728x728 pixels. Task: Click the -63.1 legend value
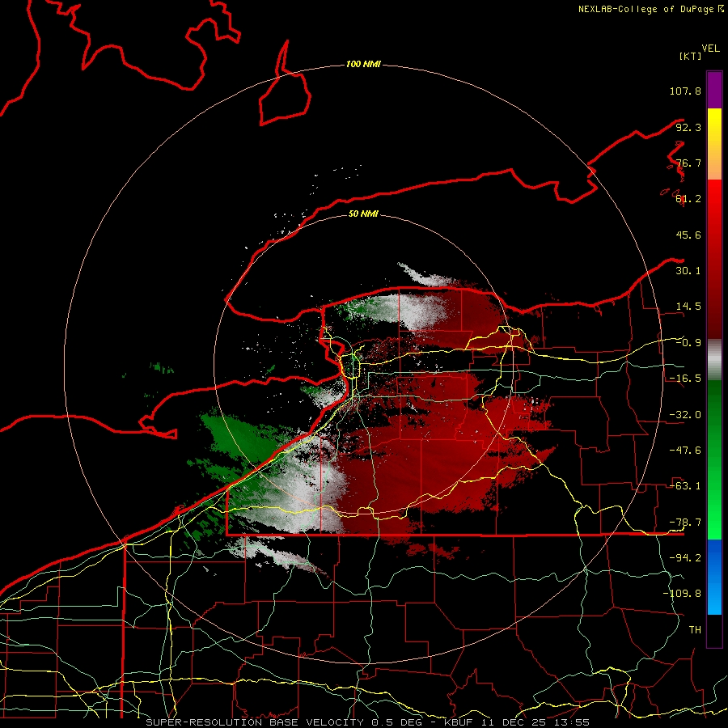[x=685, y=486]
